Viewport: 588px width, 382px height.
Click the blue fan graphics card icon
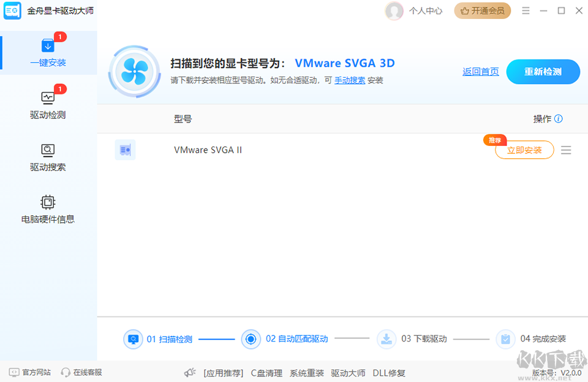[x=135, y=71]
